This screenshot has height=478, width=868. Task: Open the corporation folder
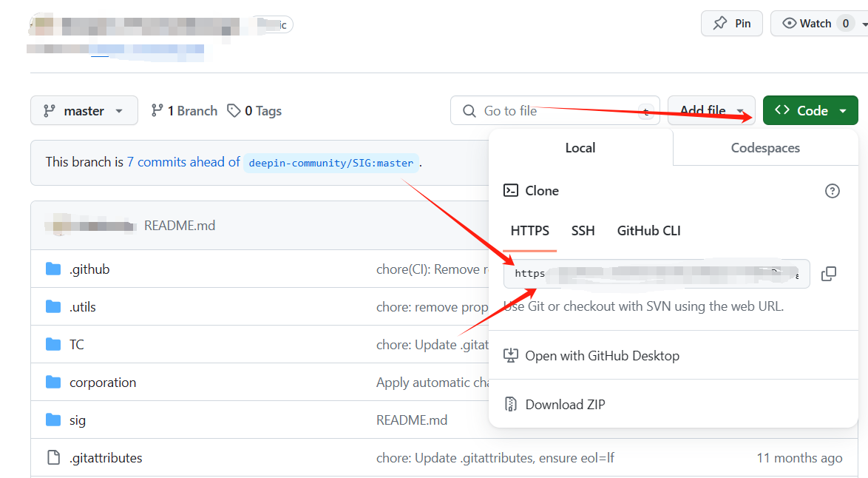click(x=103, y=383)
